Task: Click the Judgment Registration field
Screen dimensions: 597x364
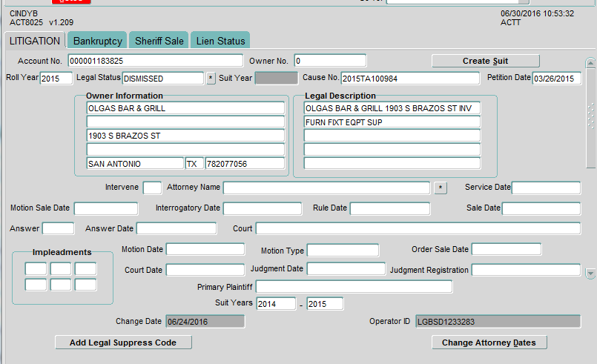Action: 526,270
